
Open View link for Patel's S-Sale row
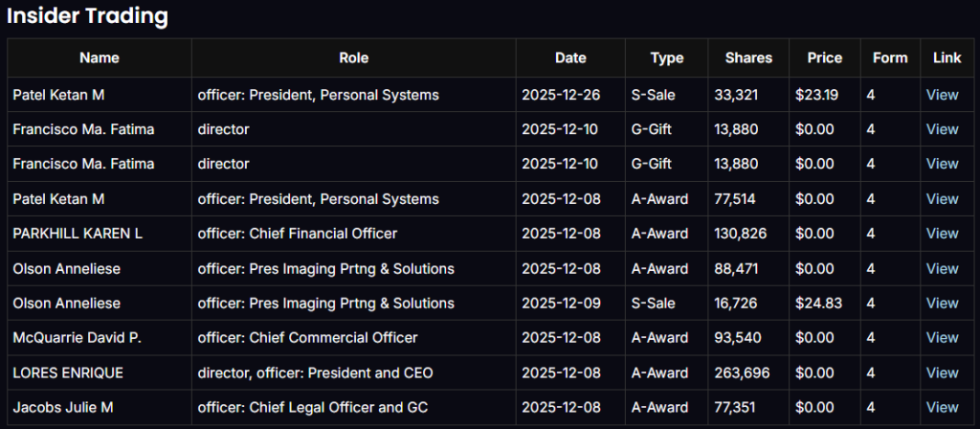pyautogui.click(x=942, y=95)
